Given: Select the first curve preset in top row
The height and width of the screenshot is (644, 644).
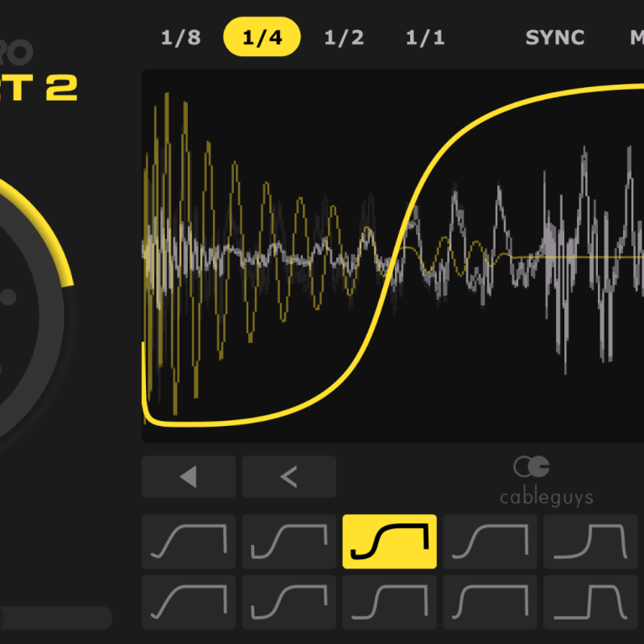Looking at the screenshot, I should click(x=189, y=542).
